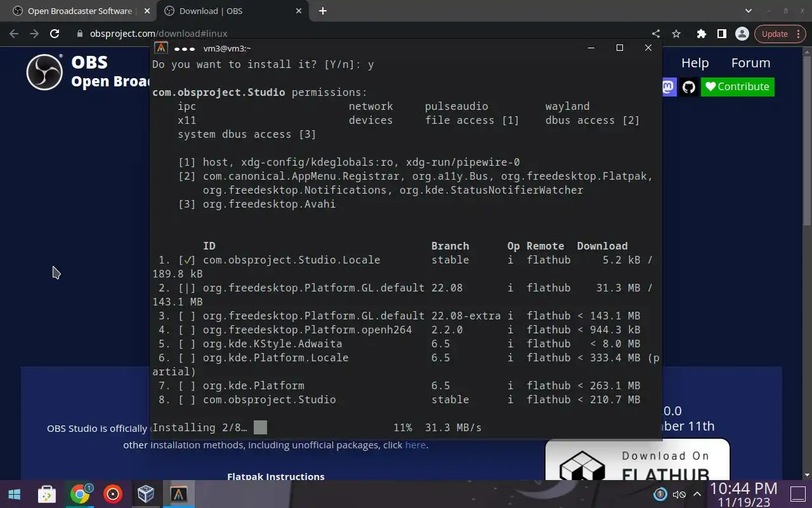Open the Mastodon social link icon

point(669,87)
